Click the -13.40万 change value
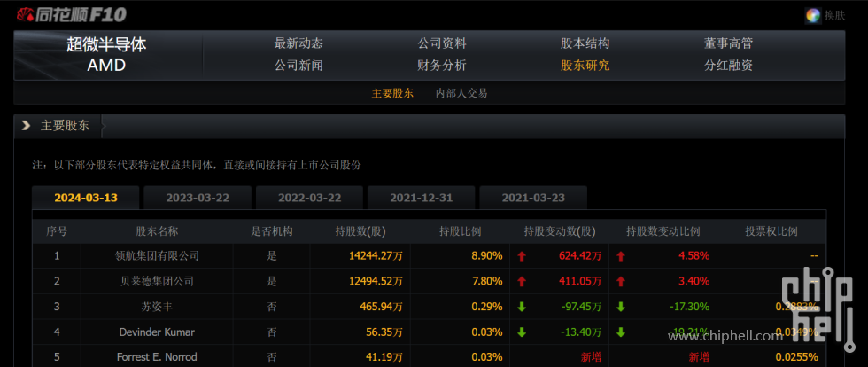The width and height of the screenshot is (868, 367). click(579, 332)
